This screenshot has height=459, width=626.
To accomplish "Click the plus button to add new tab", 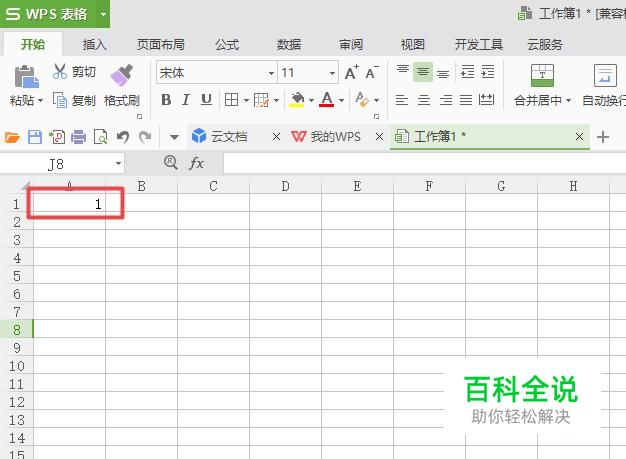I will pos(603,137).
